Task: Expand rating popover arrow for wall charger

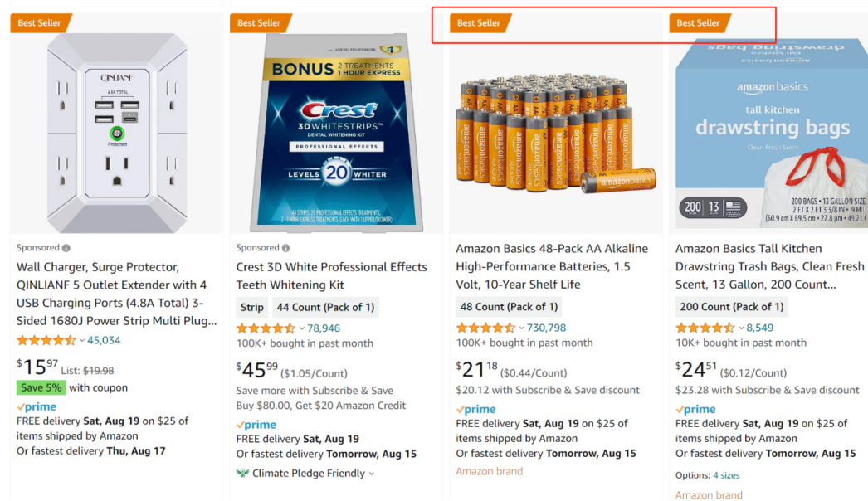Action: 81,340
